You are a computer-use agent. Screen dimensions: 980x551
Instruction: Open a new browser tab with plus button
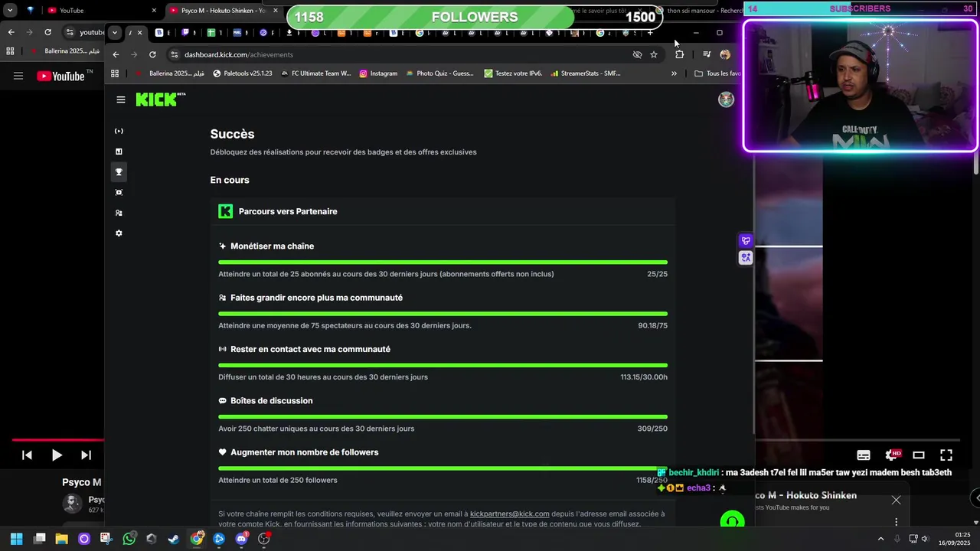click(650, 33)
